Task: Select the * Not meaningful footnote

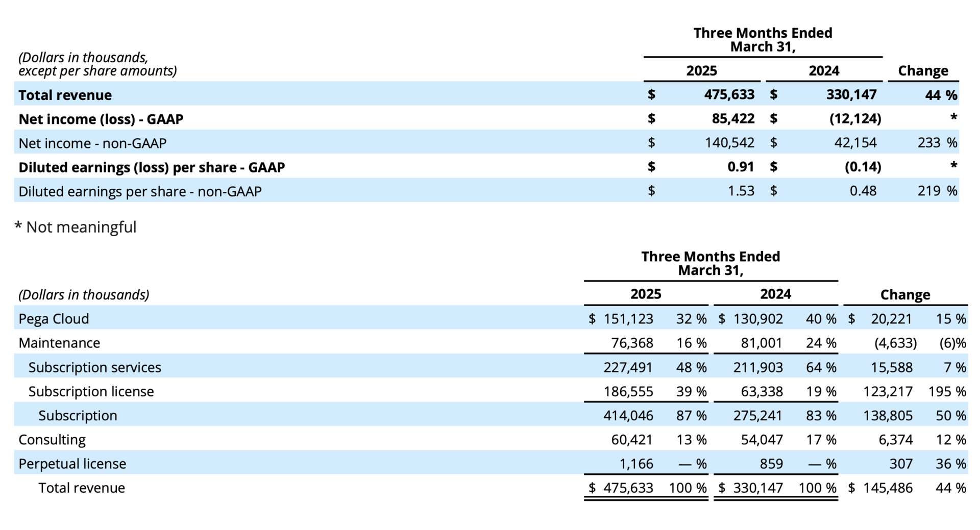Action: pos(76,227)
